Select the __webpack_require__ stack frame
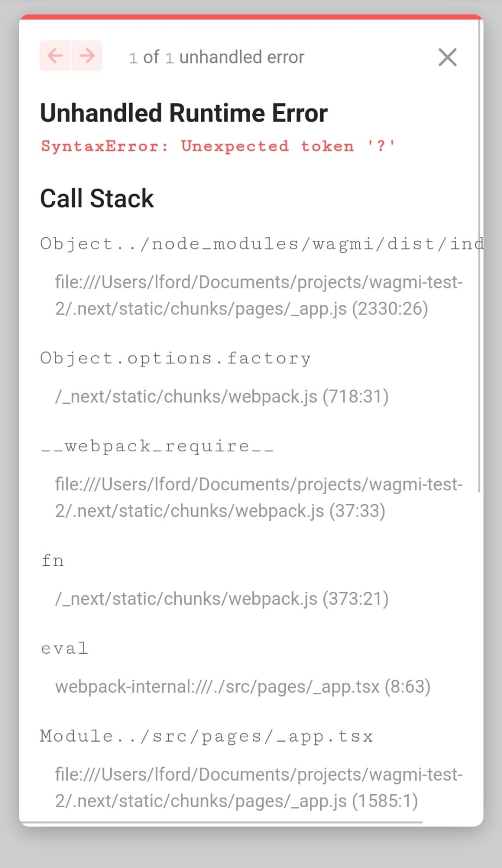 coord(157,446)
